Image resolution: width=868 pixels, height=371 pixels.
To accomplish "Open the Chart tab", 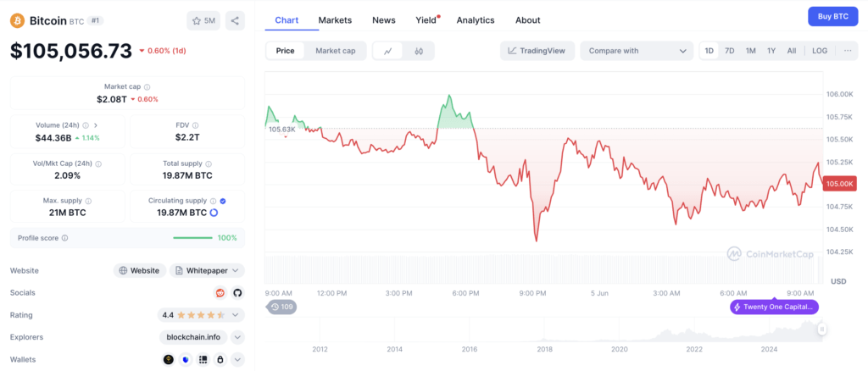I will 287,19.
